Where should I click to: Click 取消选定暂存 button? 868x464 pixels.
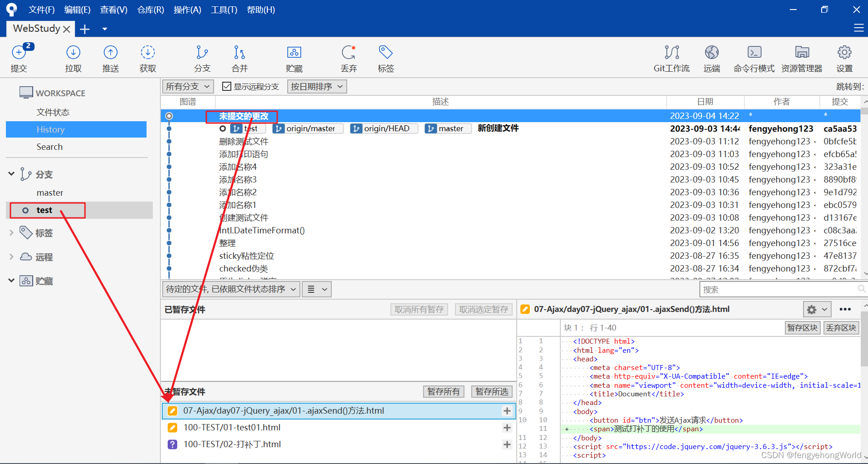[x=484, y=309]
